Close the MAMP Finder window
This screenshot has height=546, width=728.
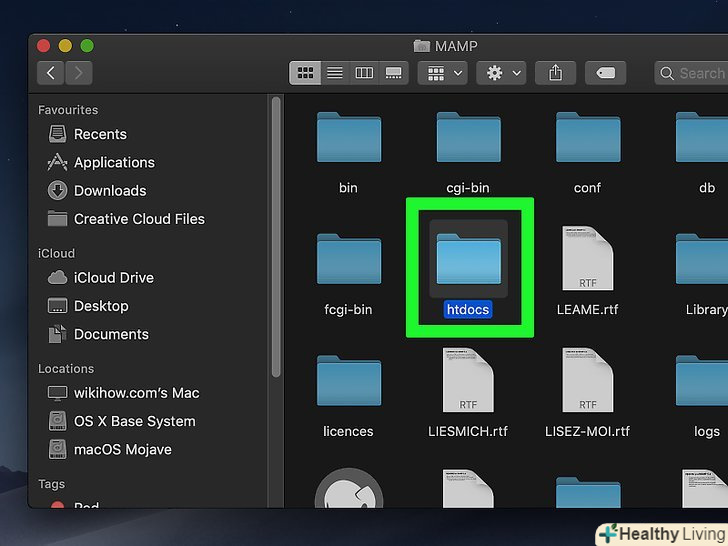point(44,46)
